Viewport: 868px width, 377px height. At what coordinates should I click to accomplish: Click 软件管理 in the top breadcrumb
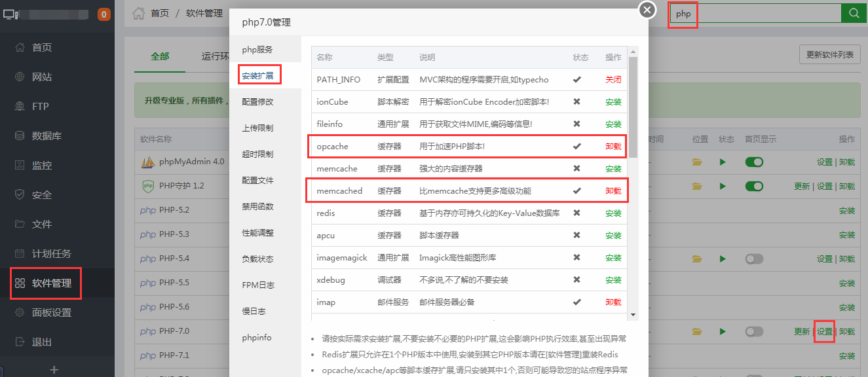pyautogui.click(x=204, y=13)
